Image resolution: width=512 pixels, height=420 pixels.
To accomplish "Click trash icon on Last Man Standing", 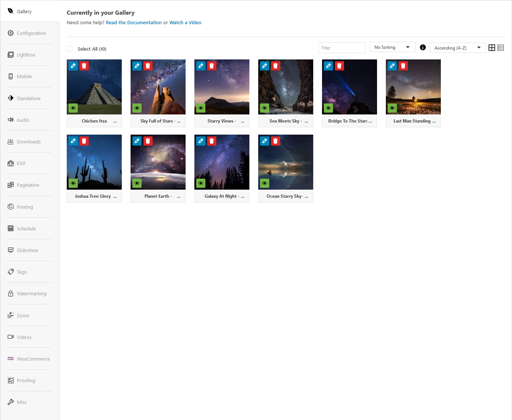I will (x=403, y=66).
